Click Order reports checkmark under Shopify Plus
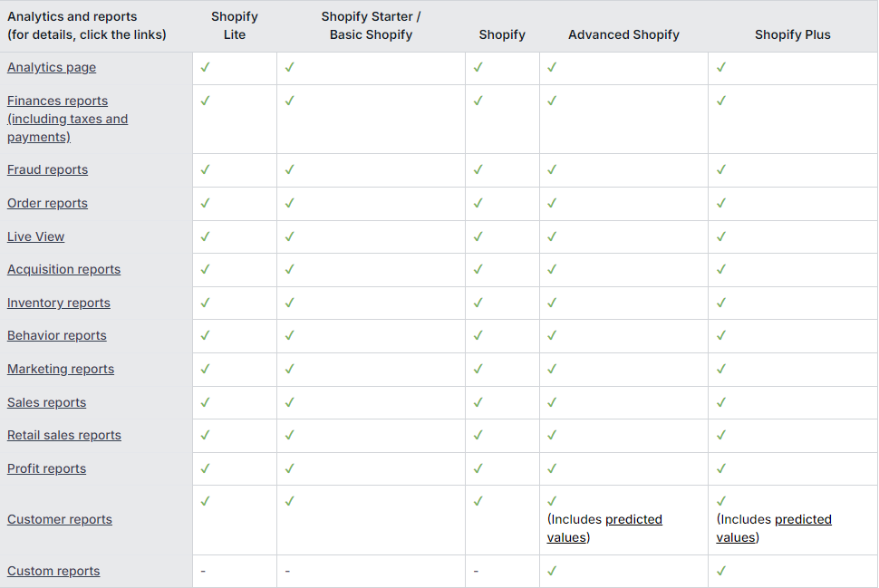The width and height of the screenshot is (879, 588). (721, 203)
